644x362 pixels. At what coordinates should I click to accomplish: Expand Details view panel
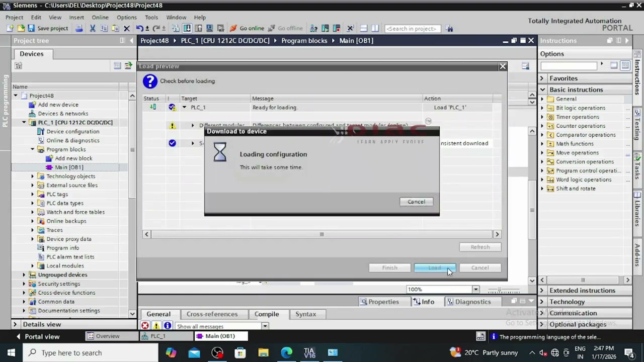click(15, 324)
